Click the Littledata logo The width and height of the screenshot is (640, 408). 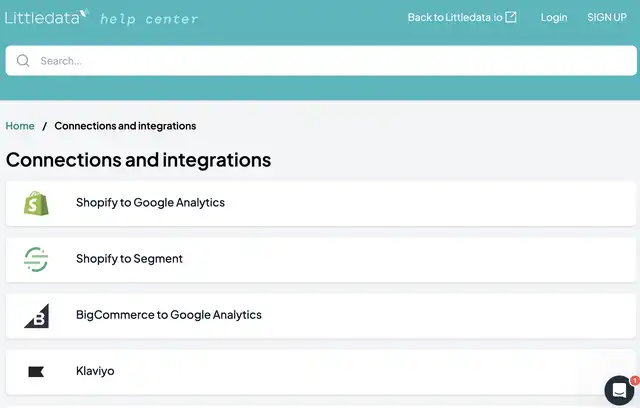pos(47,17)
